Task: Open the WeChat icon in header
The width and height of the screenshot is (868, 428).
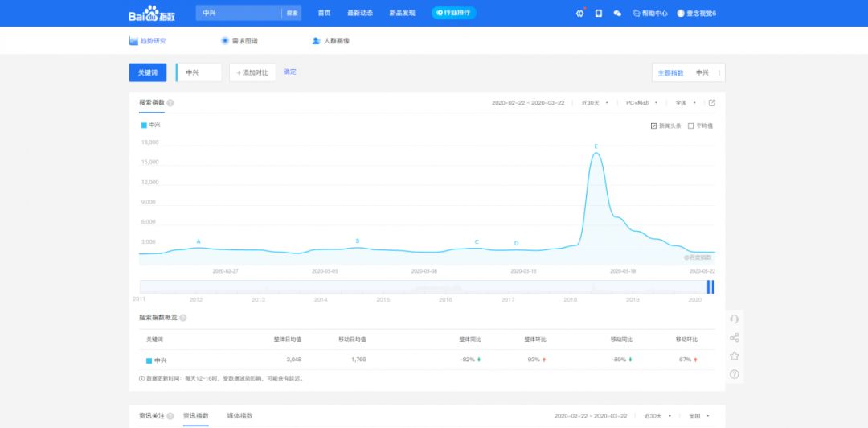Action: pyautogui.click(x=617, y=14)
